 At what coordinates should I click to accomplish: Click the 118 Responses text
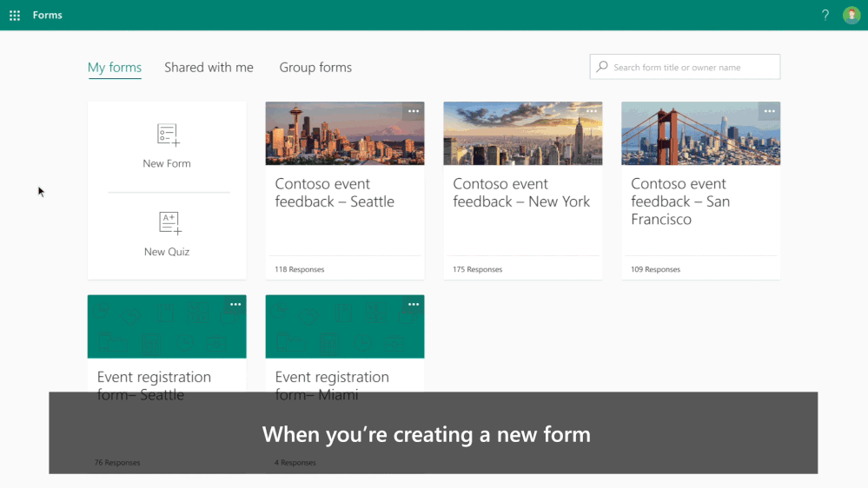[300, 269]
